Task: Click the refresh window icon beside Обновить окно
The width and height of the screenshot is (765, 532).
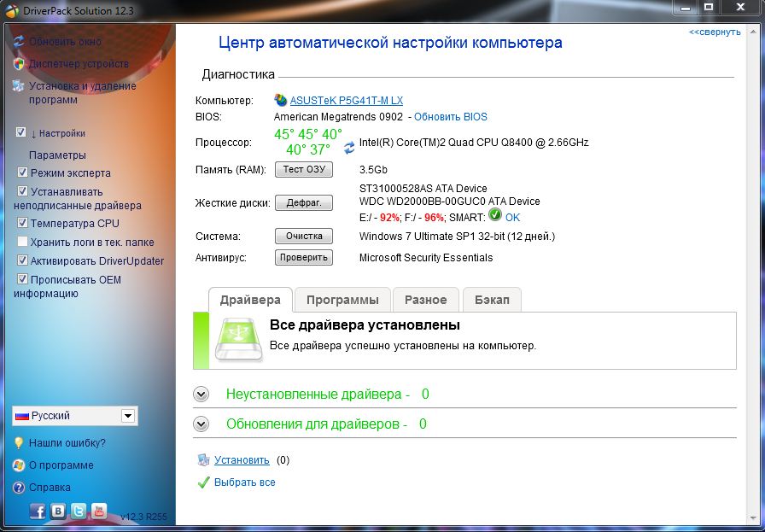Action: pyautogui.click(x=19, y=42)
